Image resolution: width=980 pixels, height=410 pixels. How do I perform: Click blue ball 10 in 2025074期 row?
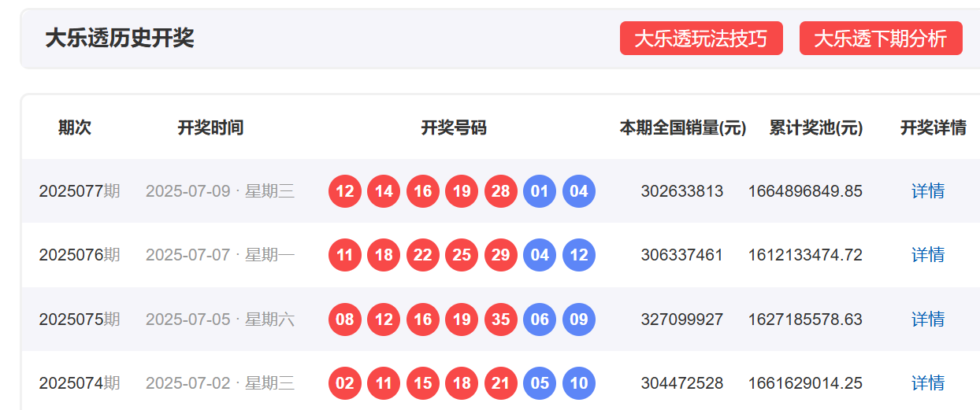coord(579,383)
